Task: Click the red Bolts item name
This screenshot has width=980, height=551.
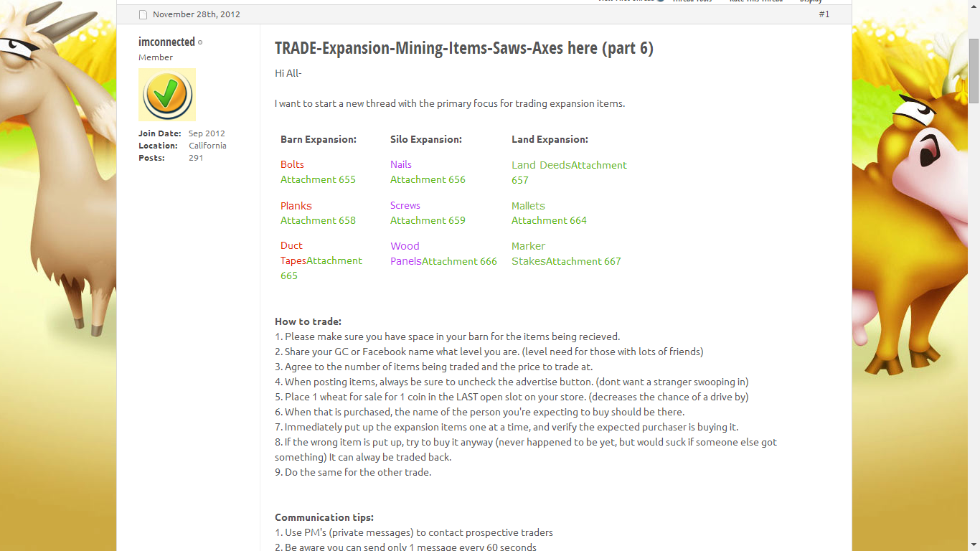Action: pos(292,164)
